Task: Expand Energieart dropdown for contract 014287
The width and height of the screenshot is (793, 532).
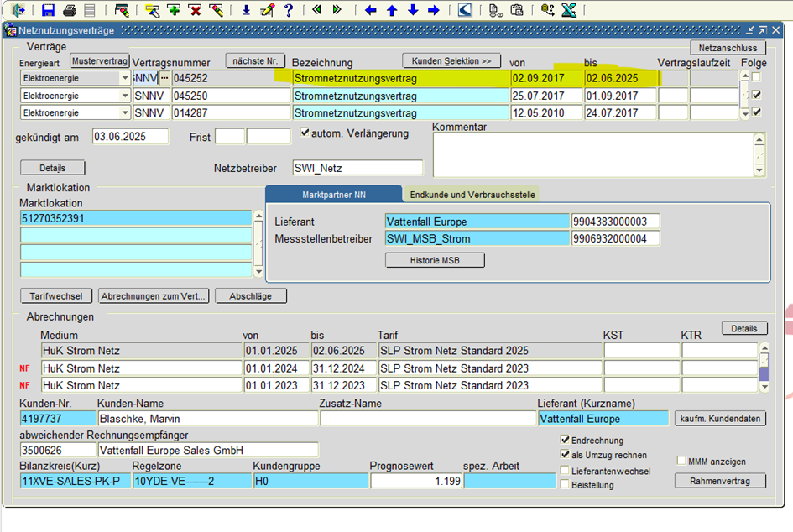Action: (125, 113)
